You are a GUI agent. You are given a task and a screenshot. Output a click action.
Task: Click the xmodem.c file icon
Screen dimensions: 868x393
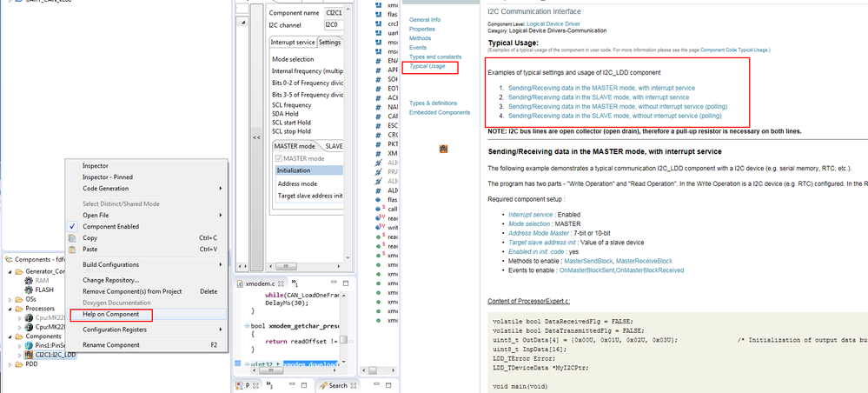[x=241, y=283]
